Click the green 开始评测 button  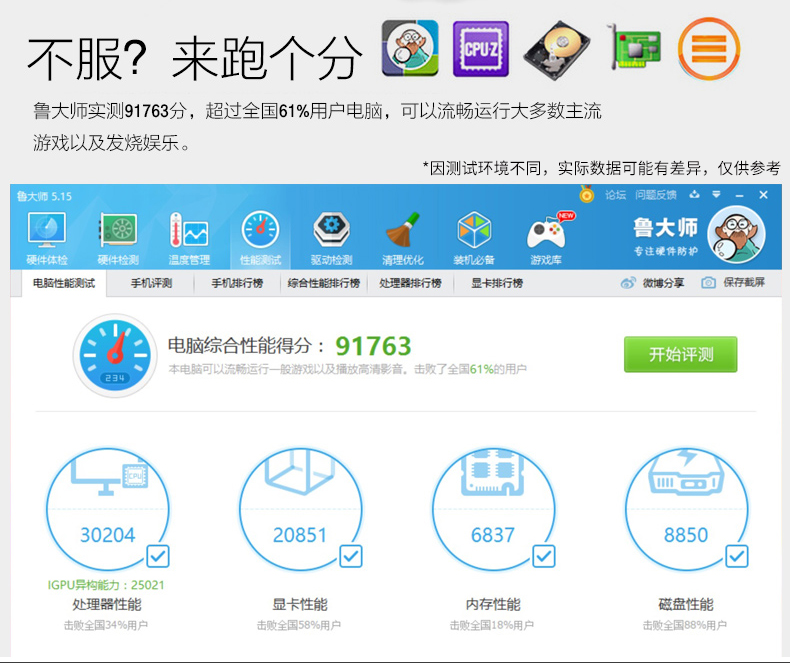click(x=681, y=355)
